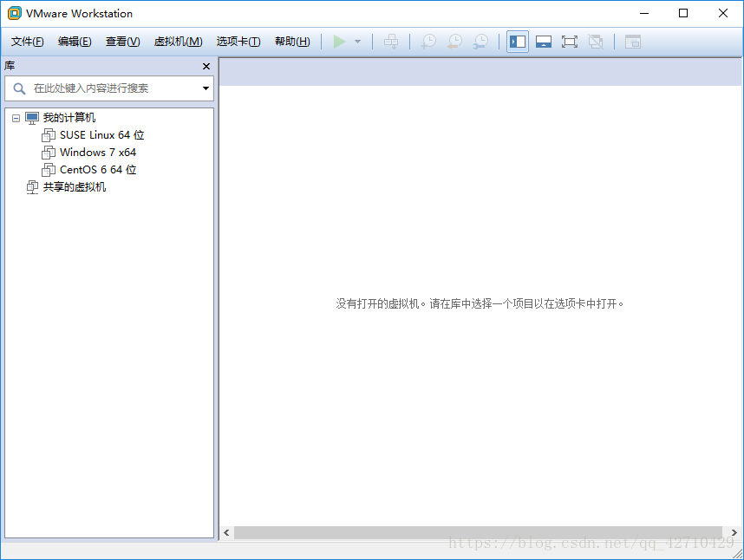
Task: Open the library search filter dropdown
Action: point(206,88)
